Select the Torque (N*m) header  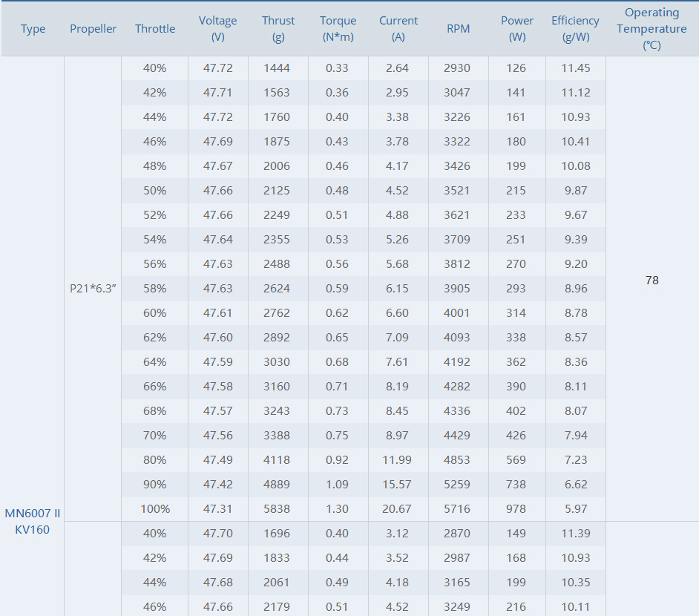tap(338, 29)
